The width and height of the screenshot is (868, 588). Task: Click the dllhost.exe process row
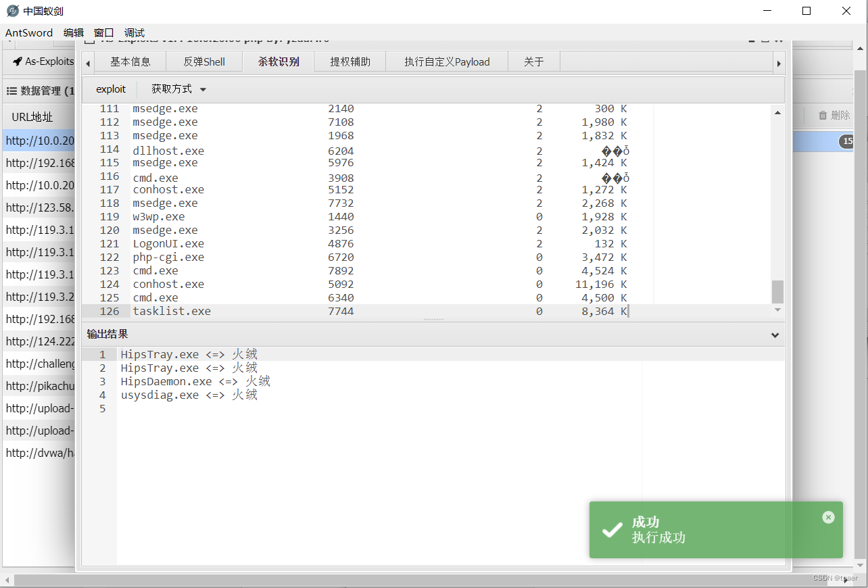[x=427, y=151]
